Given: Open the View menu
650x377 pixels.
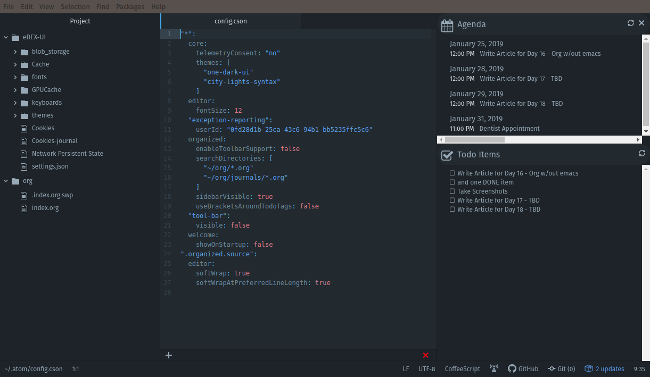Looking at the screenshot, I should point(46,6).
